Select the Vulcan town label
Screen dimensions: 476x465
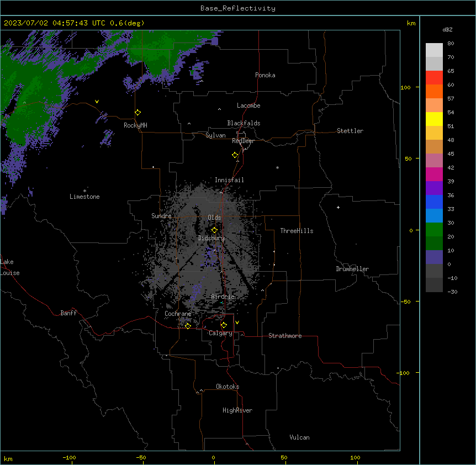click(299, 437)
